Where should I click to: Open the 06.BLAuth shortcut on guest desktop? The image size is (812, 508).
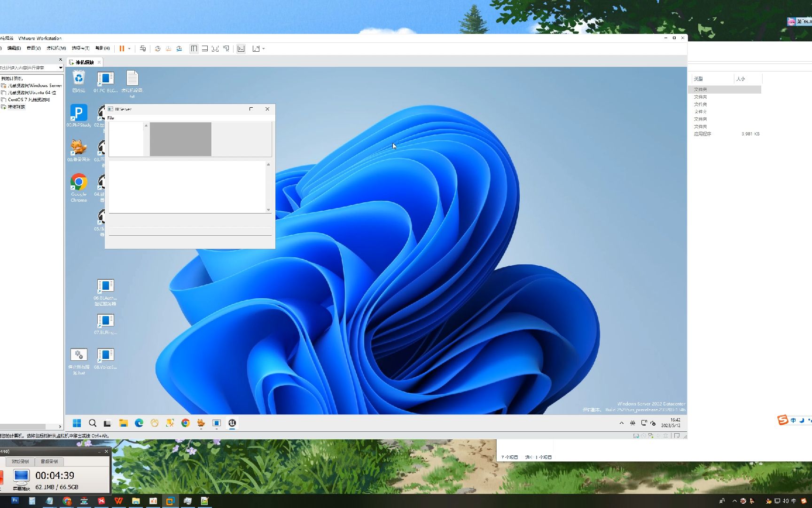[x=105, y=293]
